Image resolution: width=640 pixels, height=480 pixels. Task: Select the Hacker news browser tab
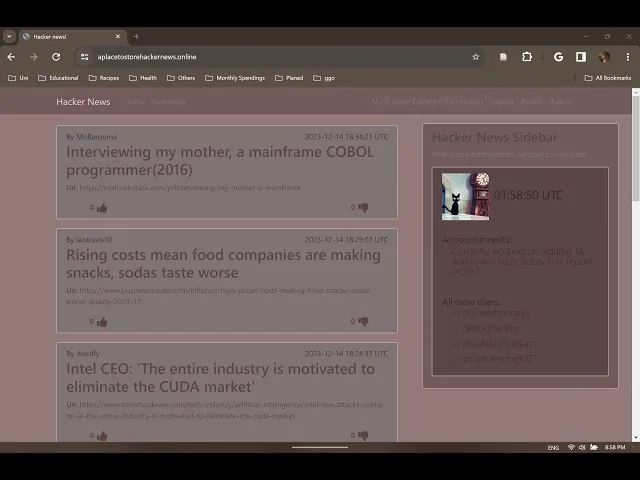tap(72, 36)
